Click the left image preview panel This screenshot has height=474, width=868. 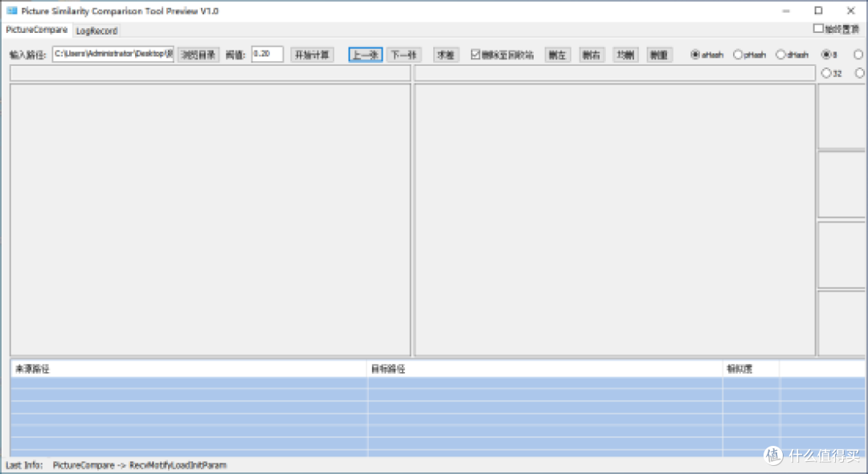pos(211,219)
